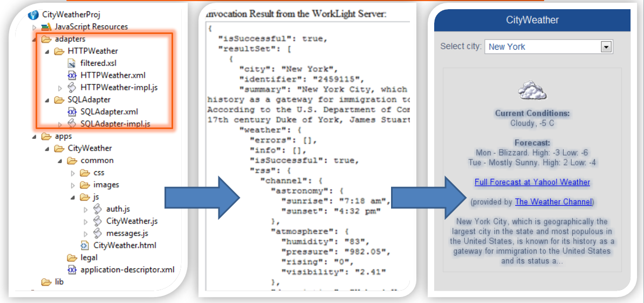The image size is (644, 303).
Task: Click the "Tue - Mostly Sunny" forecast line
Action: (532, 163)
